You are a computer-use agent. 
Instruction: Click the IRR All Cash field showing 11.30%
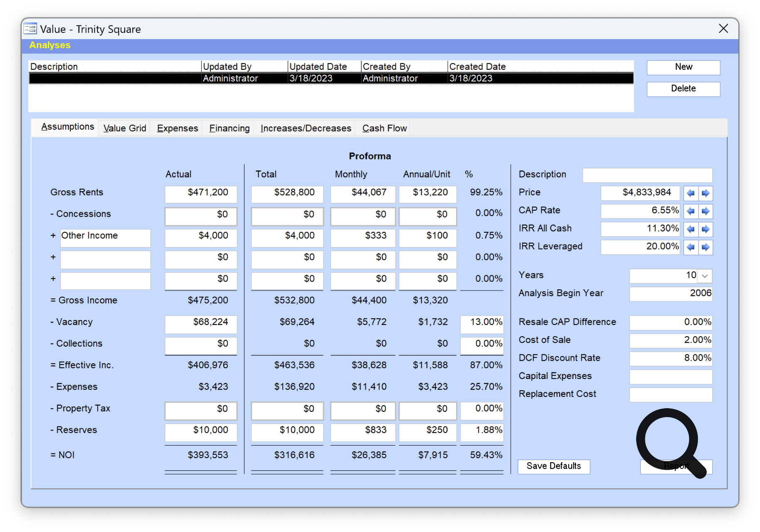click(640, 229)
